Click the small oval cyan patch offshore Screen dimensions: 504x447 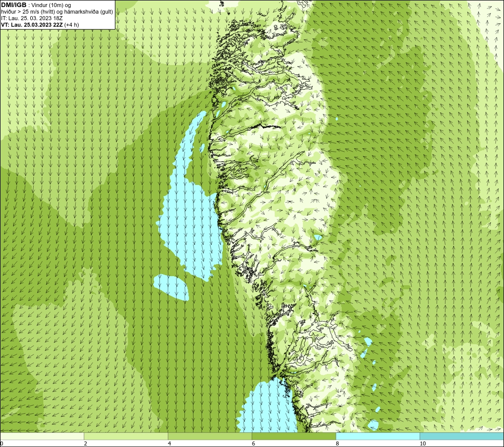[171, 287]
